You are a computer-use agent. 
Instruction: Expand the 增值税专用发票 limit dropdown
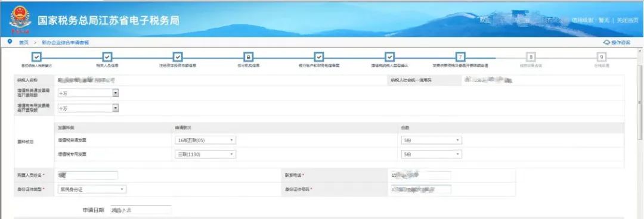point(88,108)
